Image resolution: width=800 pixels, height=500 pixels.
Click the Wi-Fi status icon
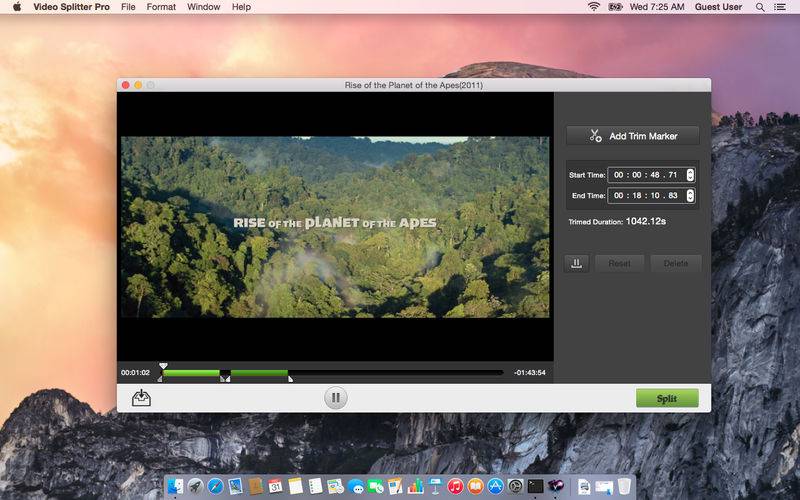pyautogui.click(x=593, y=7)
